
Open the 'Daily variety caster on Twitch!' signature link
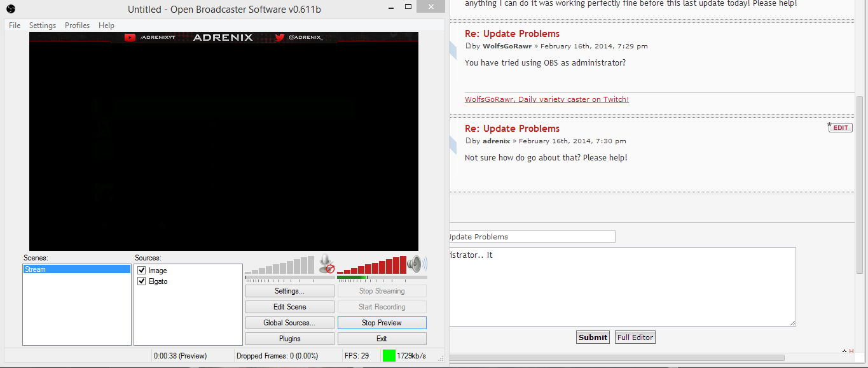point(547,99)
